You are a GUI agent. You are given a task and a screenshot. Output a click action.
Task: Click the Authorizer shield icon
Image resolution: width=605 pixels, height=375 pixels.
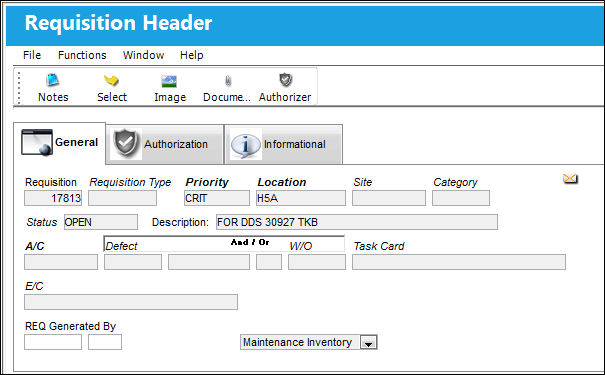click(x=286, y=80)
